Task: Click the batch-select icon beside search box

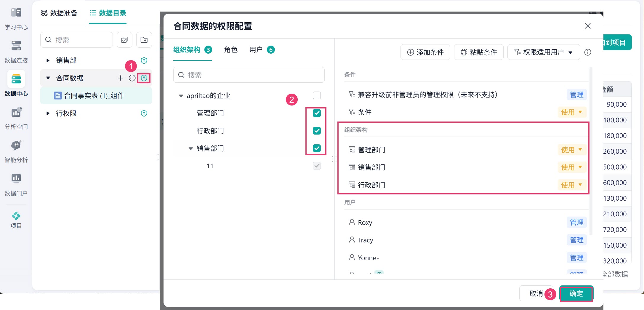Action: point(124,40)
